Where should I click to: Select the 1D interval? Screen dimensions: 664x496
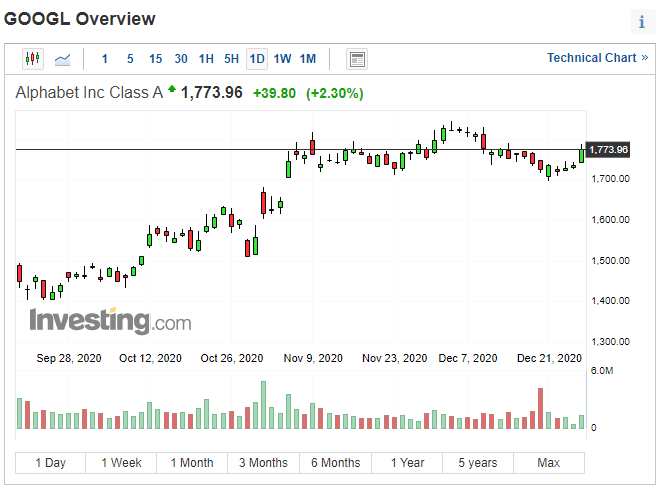point(257,59)
